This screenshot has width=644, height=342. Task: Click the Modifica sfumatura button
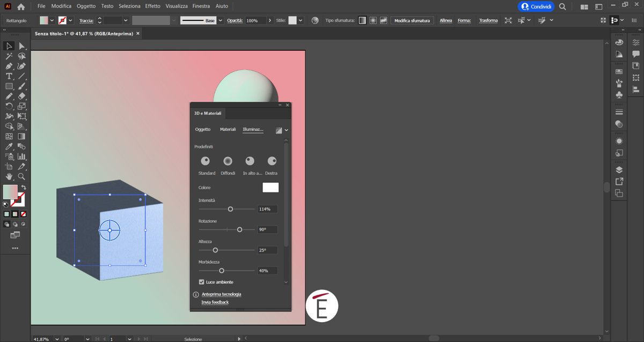tap(412, 20)
